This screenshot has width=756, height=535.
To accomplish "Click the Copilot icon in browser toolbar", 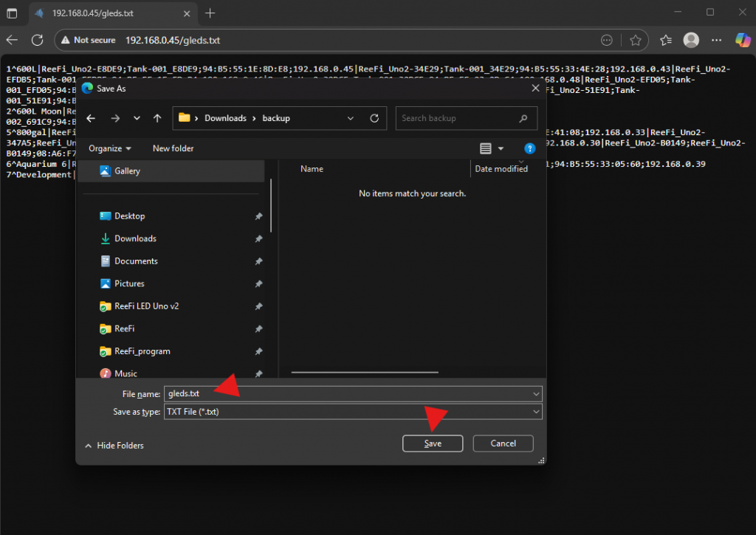I will coord(743,40).
